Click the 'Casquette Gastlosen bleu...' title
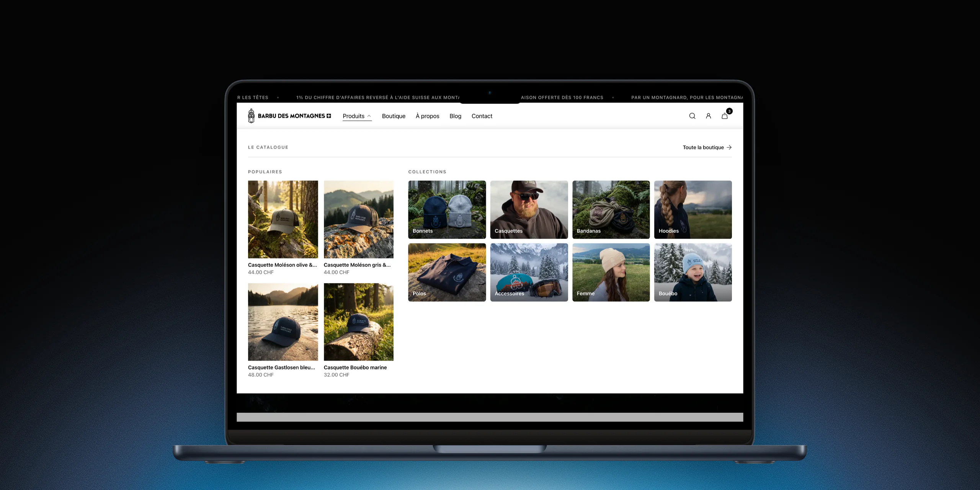This screenshot has height=490, width=980. click(281, 367)
